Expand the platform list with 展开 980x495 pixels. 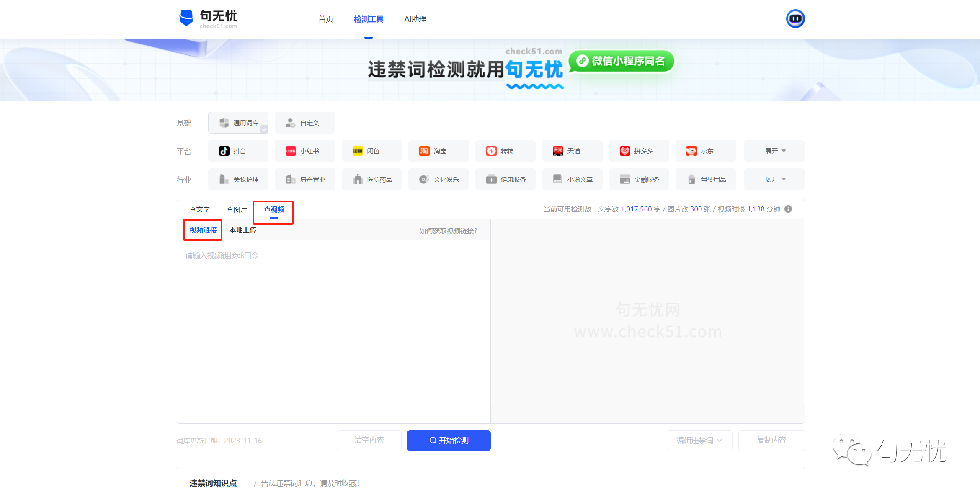(x=774, y=151)
